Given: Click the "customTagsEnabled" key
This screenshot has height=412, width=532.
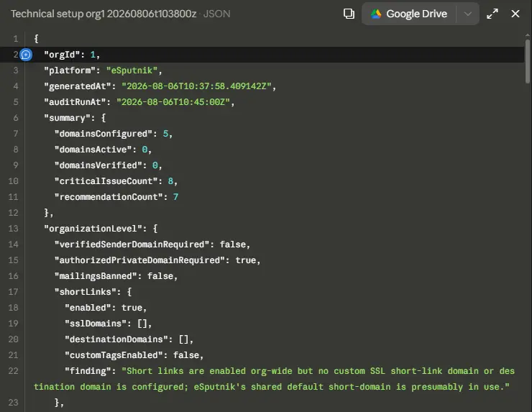Looking at the screenshot, I should [x=114, y=355].
